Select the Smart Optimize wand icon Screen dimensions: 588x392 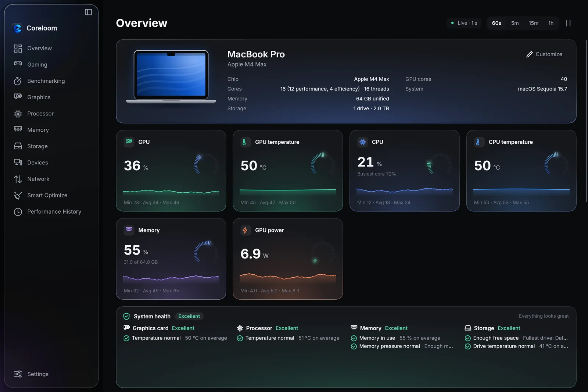coord(18,195)
